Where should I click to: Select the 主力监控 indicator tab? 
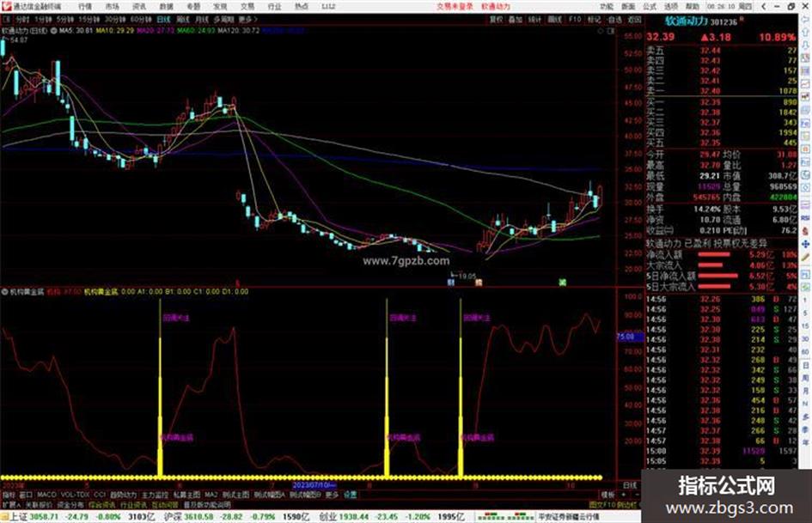click(156, 495)
